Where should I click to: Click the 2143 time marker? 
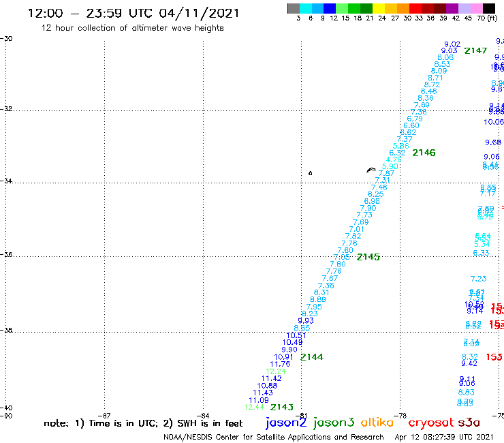point(281,408)
